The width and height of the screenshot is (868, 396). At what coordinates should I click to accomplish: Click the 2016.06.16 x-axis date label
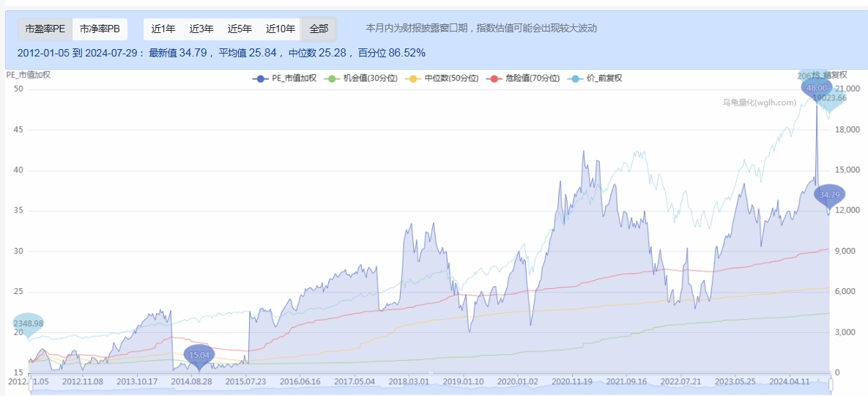click(301, 381)
